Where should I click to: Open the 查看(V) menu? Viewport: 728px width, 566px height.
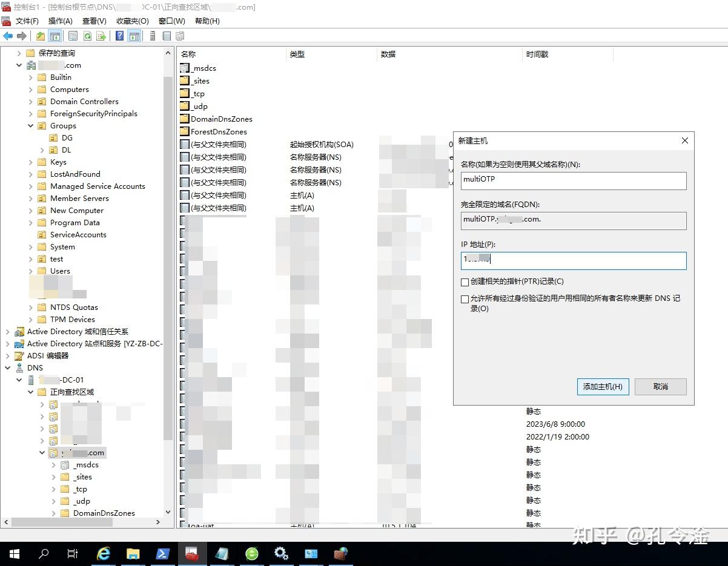click(94, 21)
